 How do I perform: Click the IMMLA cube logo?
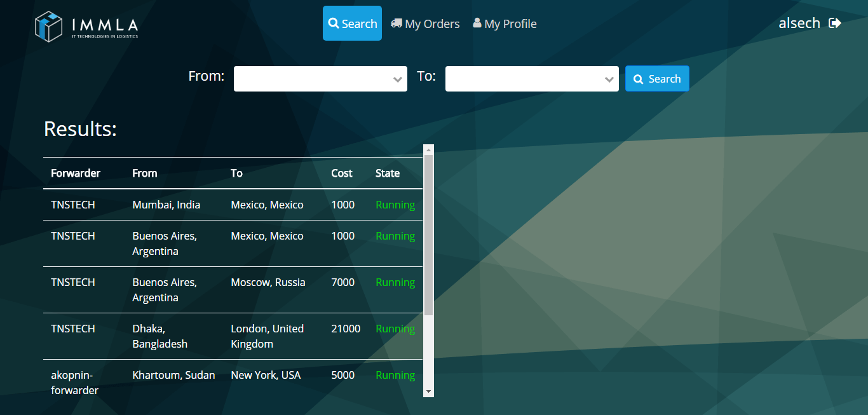[48, 26]
